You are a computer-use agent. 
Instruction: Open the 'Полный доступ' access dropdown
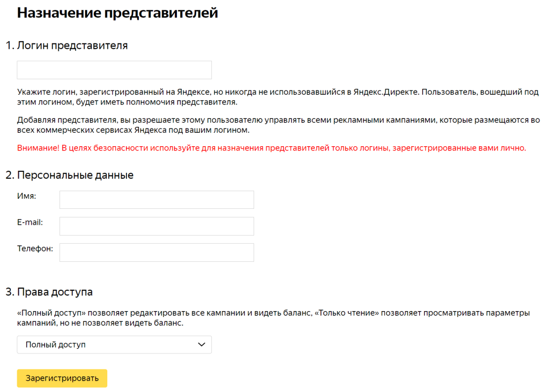[114, 344]
